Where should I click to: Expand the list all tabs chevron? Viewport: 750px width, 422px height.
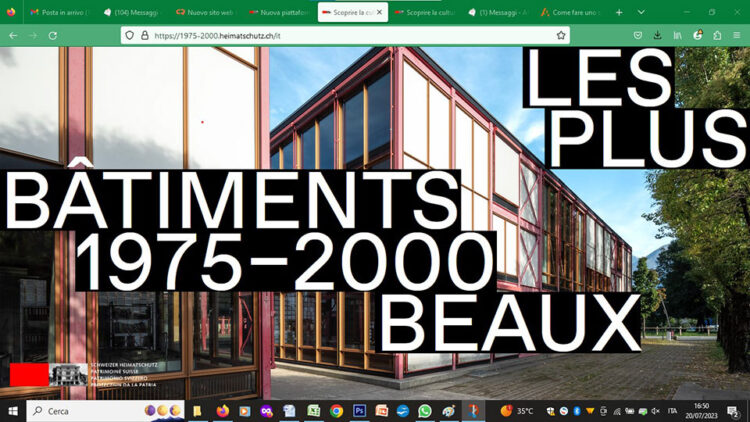click(x=641, y=12)
